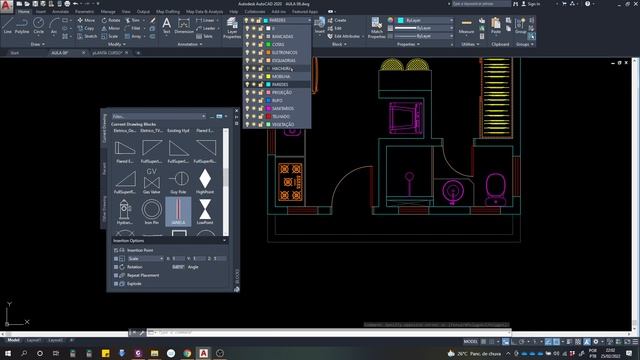
Task: Toggle lightbulb visibility of HACHURA layer
Action: (x=247, y=69)
